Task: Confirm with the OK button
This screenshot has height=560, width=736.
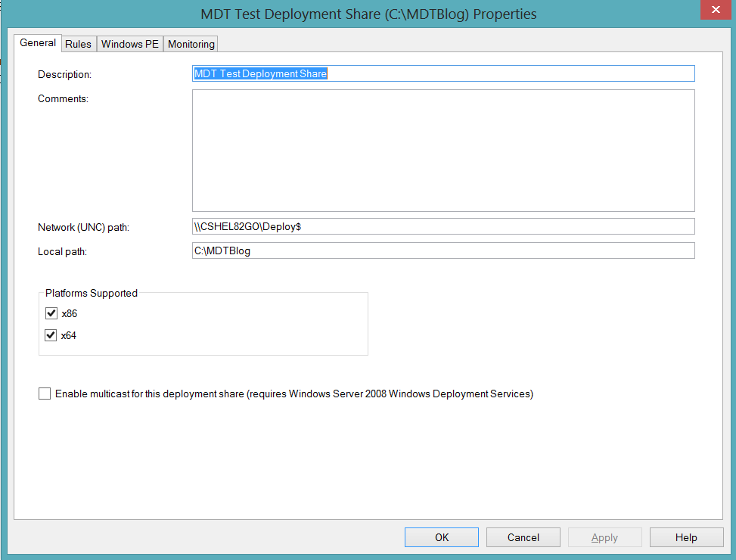Action: click(x=442, y=537)
